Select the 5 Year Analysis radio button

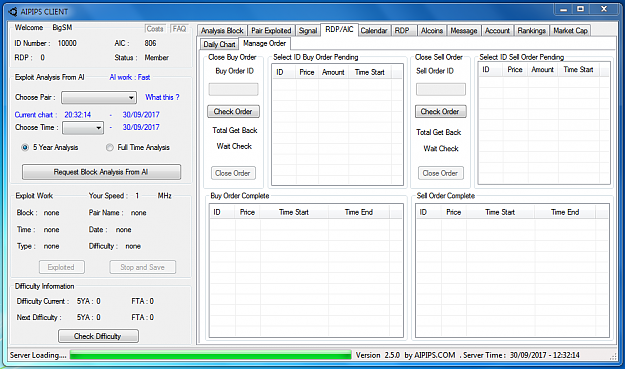click(25, 147)
